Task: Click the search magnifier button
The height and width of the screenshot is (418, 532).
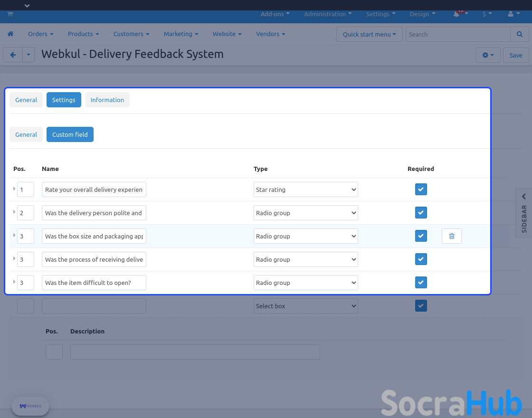Action: 520,34
